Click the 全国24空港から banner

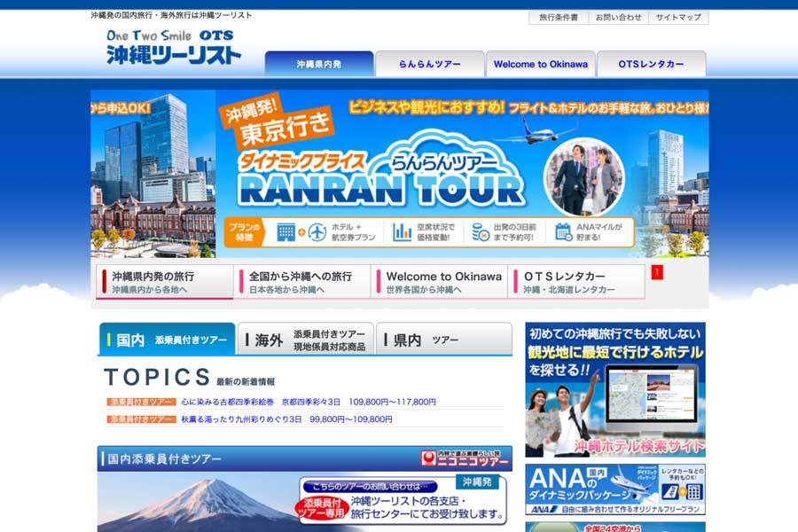point(615,527)
